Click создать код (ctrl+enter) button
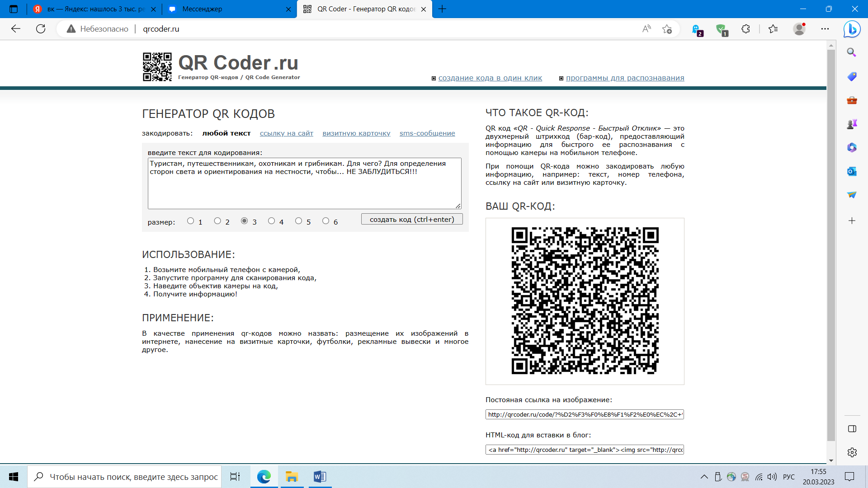Image resolution: width=868 pixels, height=488 pixels. coord(412,219)
